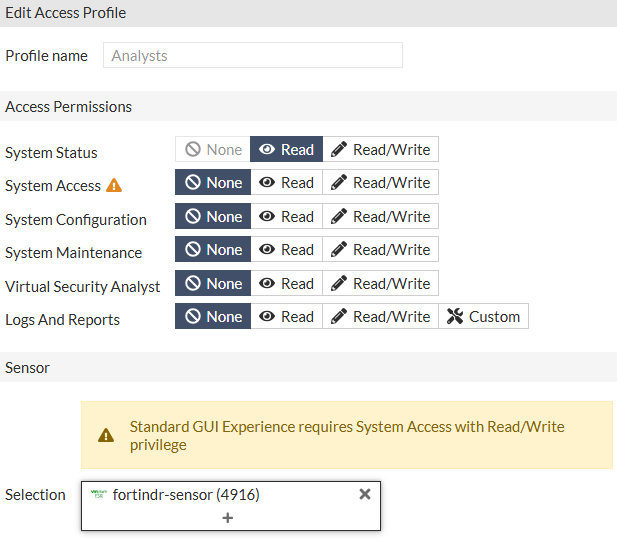
Task: Set System Configuration to Read
Action: 286,216
